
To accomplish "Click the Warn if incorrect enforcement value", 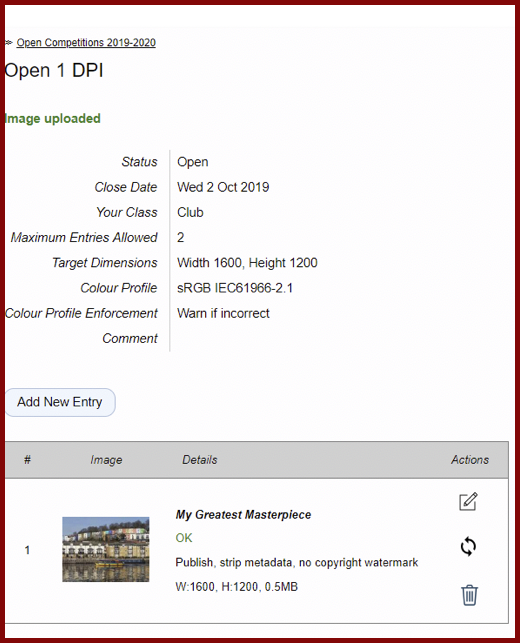I will tap(223, 313).
